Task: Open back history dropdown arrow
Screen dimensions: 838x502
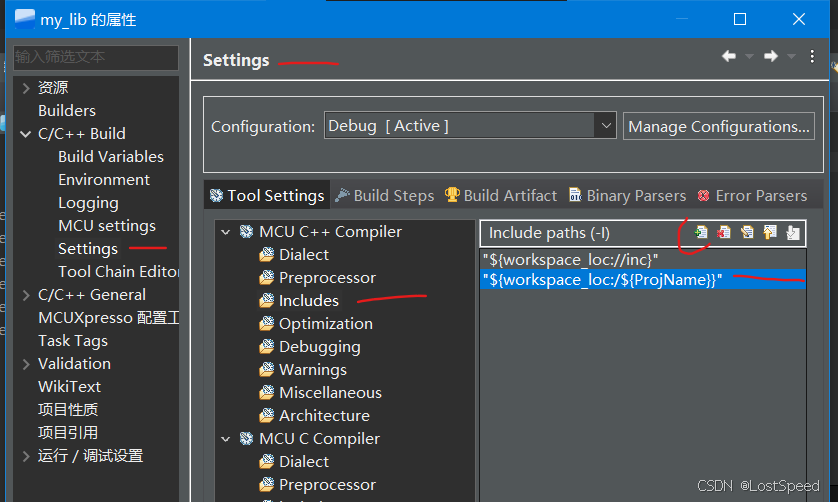Action: pyautogui.click(x=749, y=56)
